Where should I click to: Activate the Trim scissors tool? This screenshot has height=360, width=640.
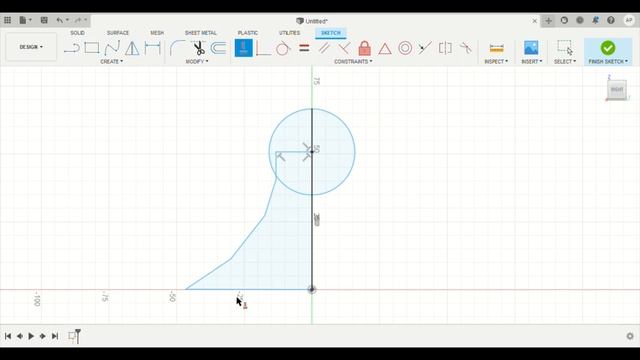point(199,48)
